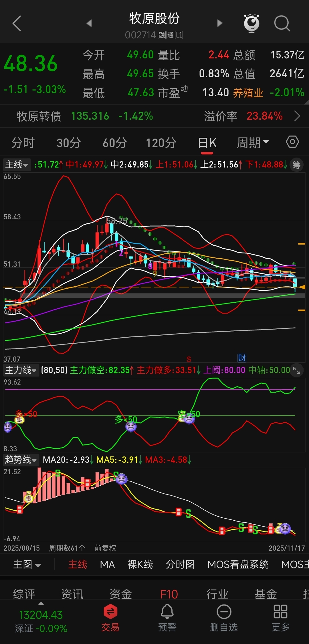Select 主线 main chart indicator
Screen dimensions: 309x644
[78, 564]
